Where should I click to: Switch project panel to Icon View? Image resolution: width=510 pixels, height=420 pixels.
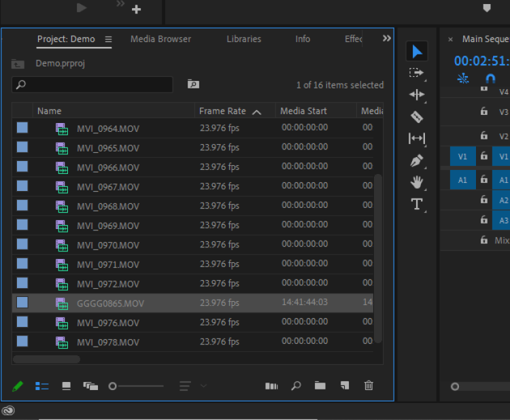(66, 386)
